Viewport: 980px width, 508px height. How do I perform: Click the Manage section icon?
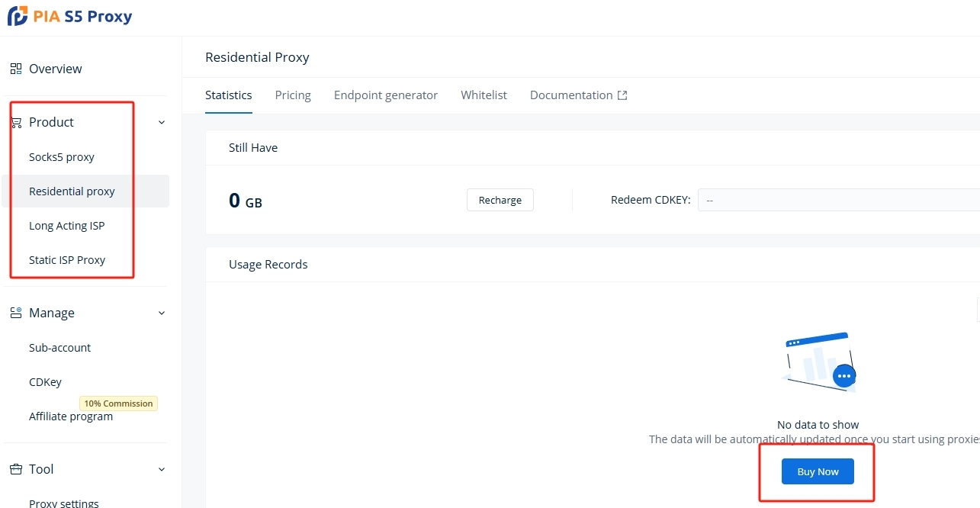pos(16,313)
